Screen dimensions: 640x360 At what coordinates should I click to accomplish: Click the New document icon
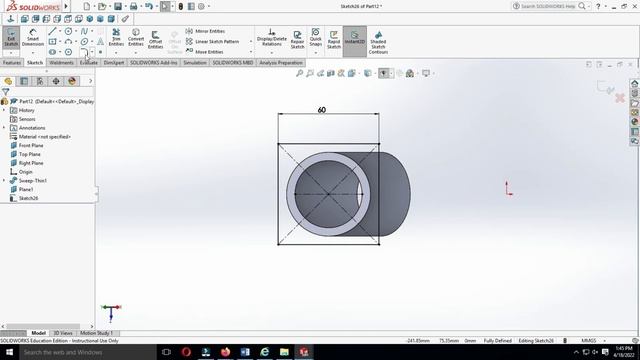[x=87, y=6]
